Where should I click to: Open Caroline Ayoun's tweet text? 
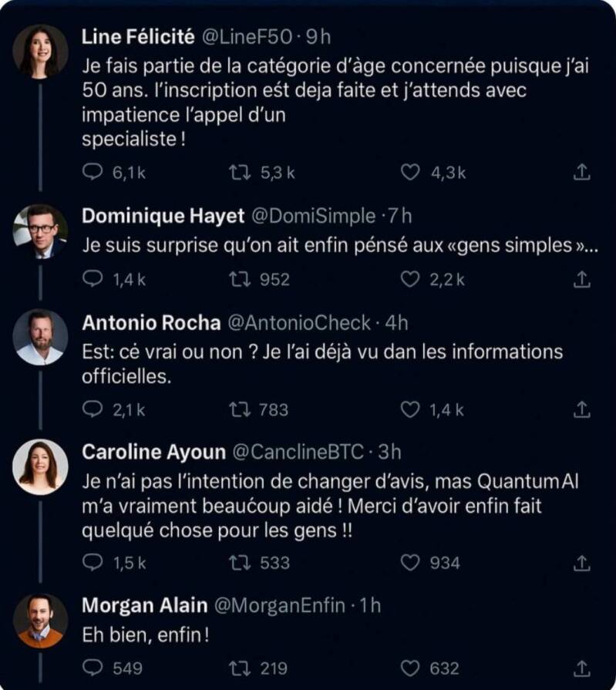pyautogui.click(x=330, y=507)
